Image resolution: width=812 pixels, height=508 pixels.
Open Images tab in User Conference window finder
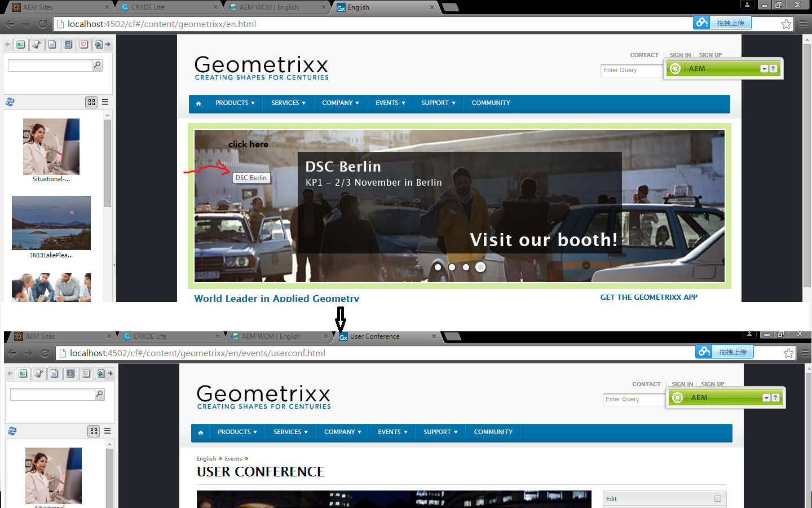(23, 374)
